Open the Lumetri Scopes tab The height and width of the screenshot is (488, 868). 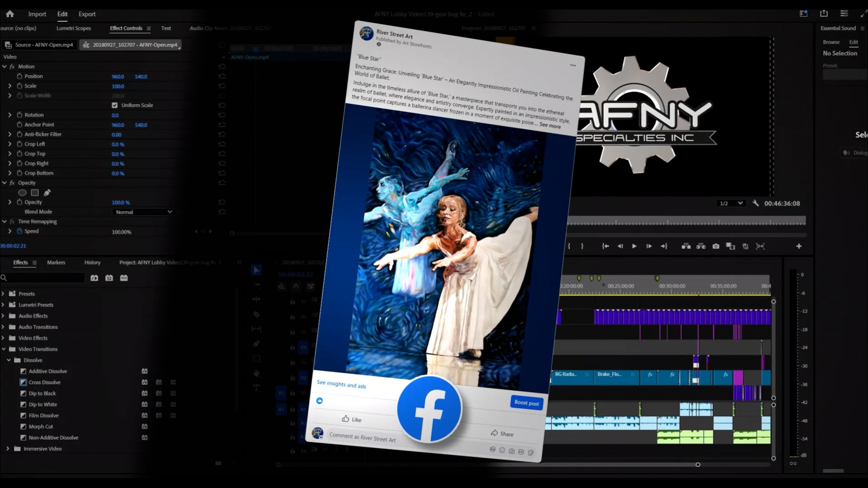[74, 28]
